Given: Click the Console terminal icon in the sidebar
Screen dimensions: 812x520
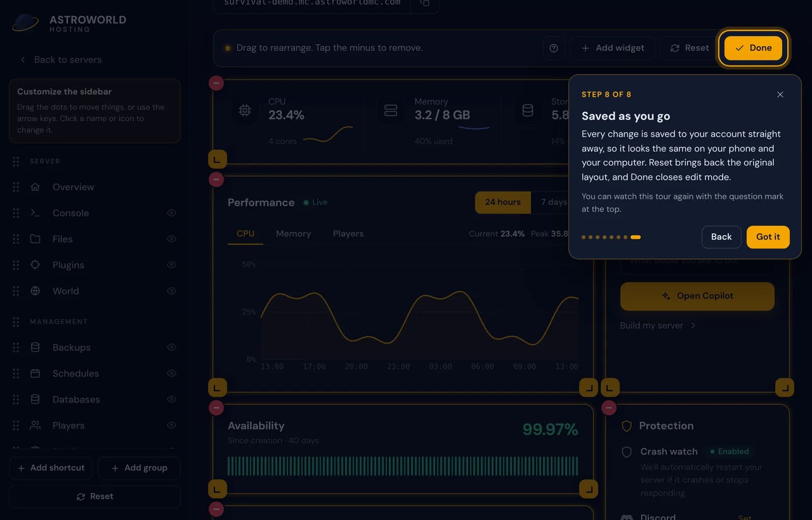Looking at the screenshot, I should [x=35, y=213].
